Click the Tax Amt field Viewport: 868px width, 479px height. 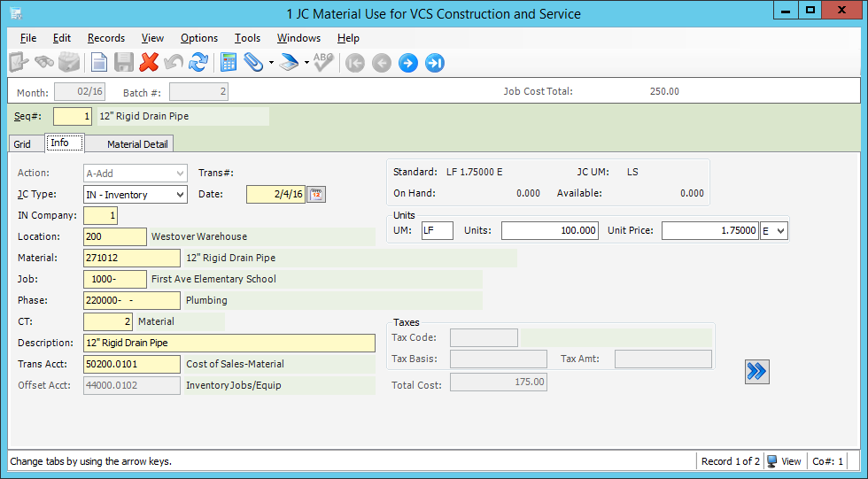pos(663,359)
